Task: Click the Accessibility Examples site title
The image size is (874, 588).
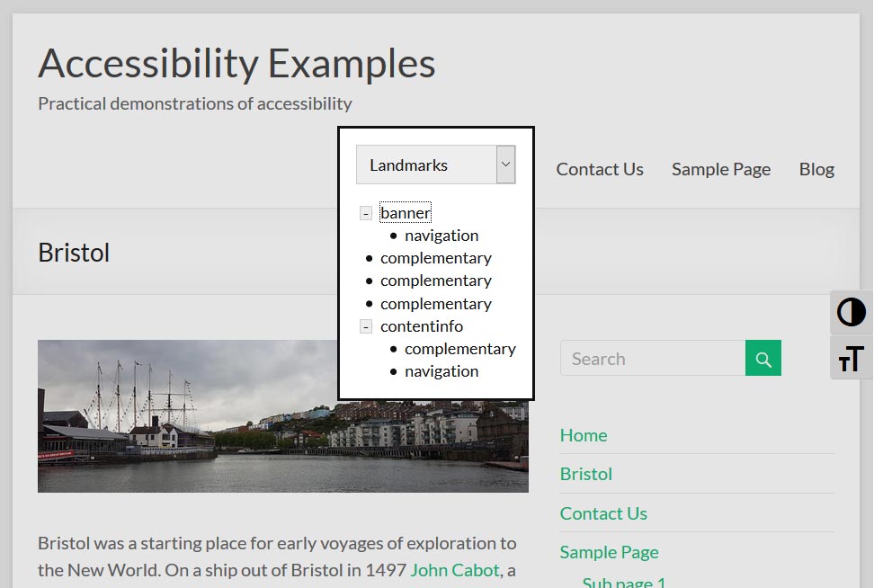Action: pos(236,63)
